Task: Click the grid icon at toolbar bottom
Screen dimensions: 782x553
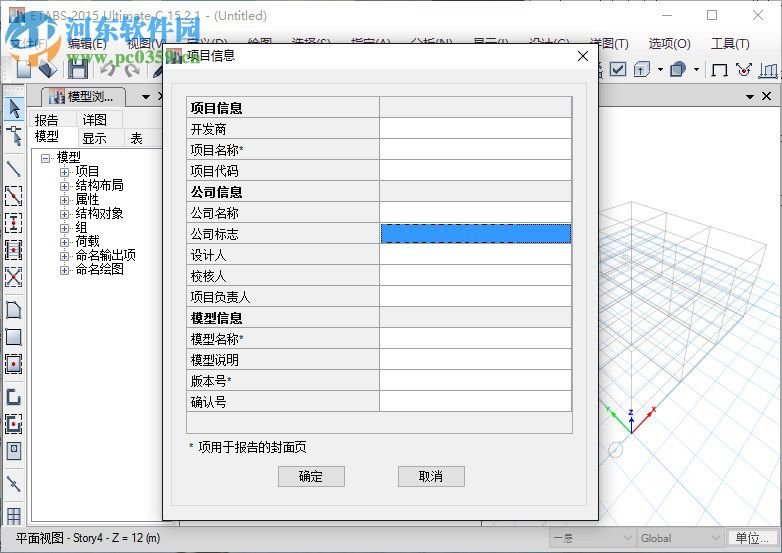Action: [13, 516]
